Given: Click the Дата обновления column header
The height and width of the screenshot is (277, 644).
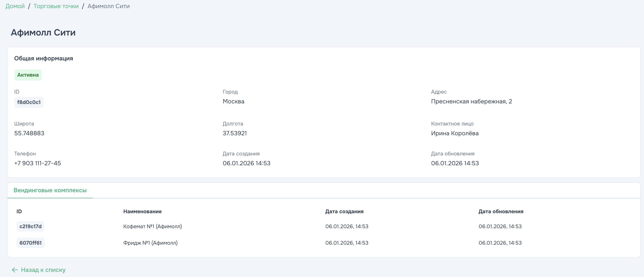Looking at the screenshot, I should (501, 211).
